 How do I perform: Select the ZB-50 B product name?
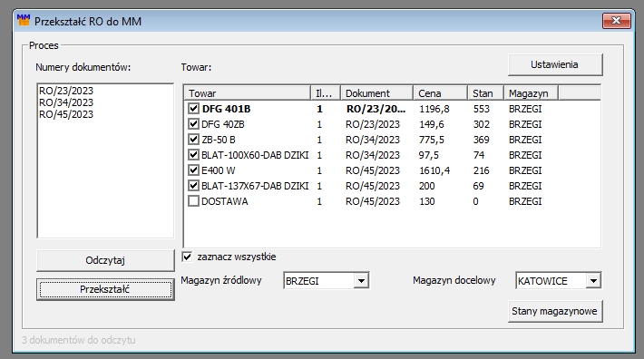[219, 140]
